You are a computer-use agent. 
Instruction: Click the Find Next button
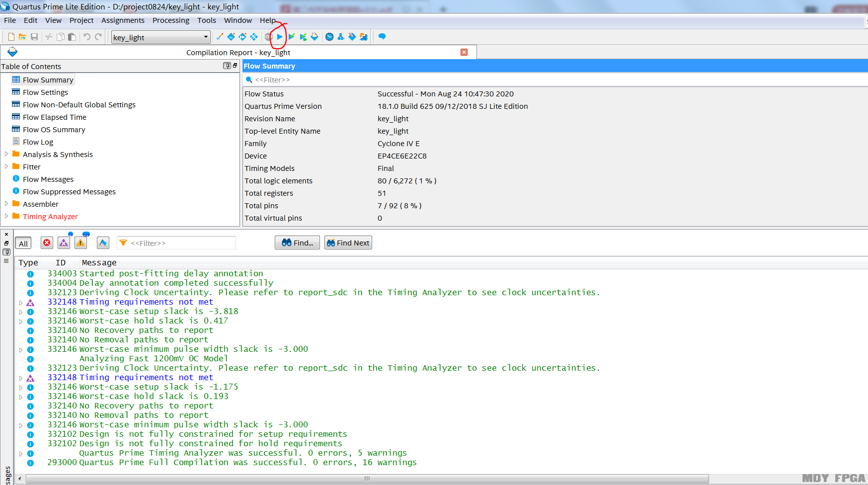click(x=348, y=243)
